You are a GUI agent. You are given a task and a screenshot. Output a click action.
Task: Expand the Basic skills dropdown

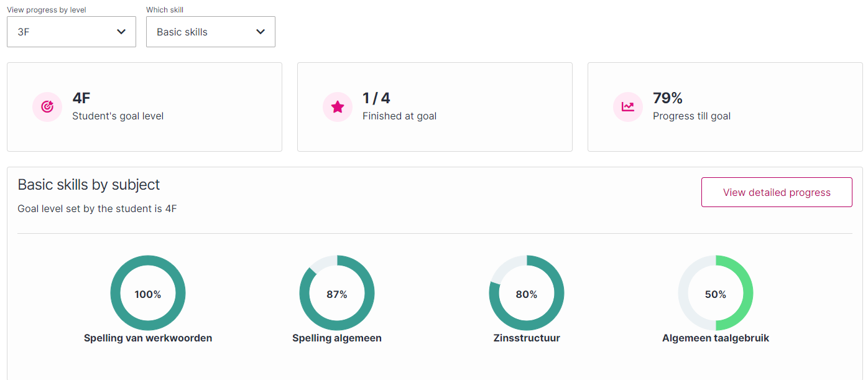coord(210,32)
